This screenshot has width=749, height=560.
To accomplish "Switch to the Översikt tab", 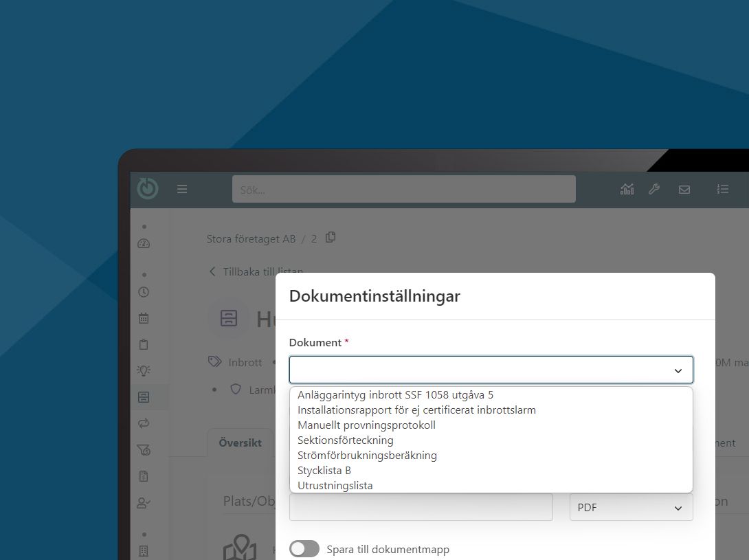I will pos(240,443).
